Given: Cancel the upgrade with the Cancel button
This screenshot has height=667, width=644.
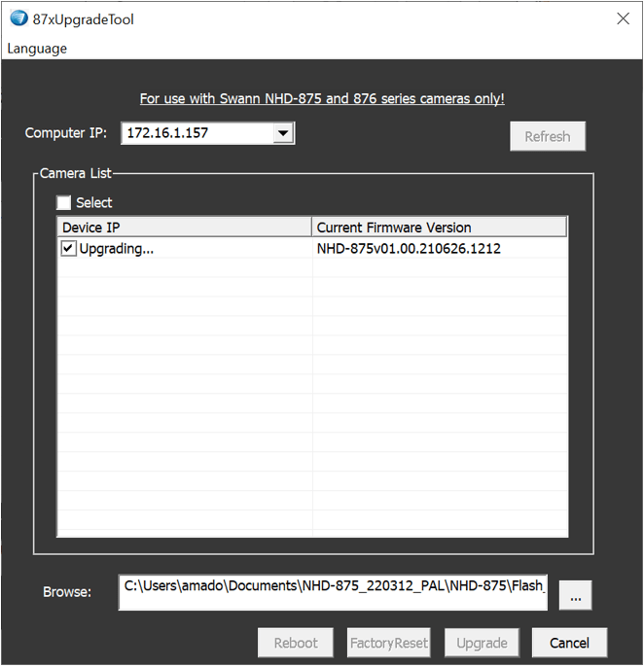Looking at the screenshot, I should [x=569, y=643].
